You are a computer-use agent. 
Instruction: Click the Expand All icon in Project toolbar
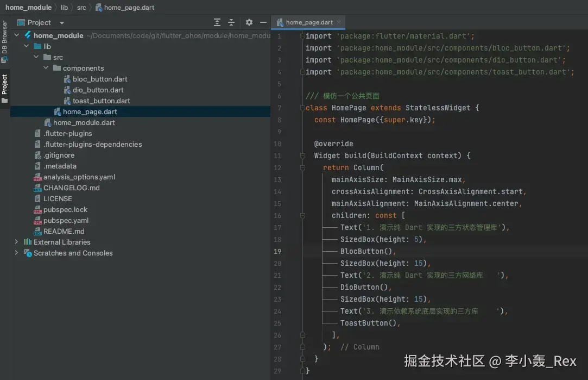tap(217, 22)
